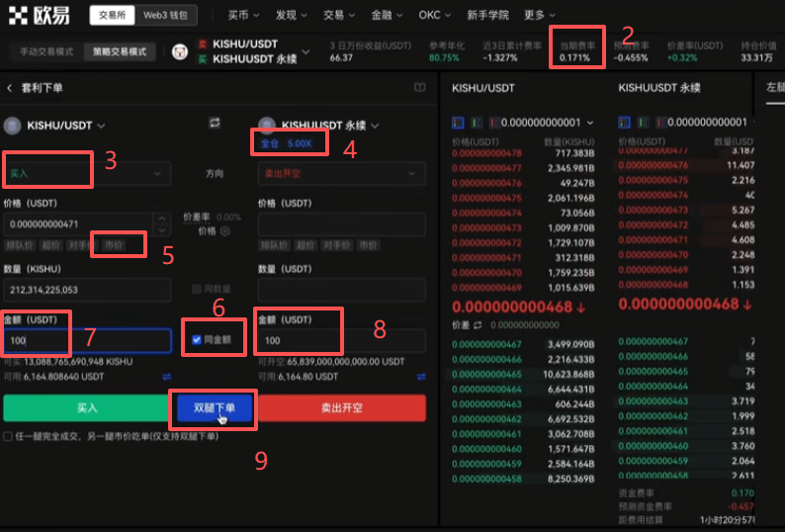
Task: Open the 买入 direction dropdown
Action: click(88, 173)
